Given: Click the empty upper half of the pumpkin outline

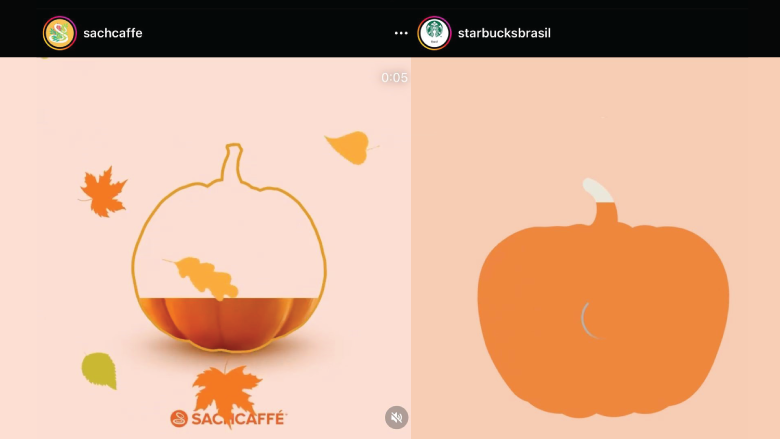Looking at the screenshot, I should 229,244.
